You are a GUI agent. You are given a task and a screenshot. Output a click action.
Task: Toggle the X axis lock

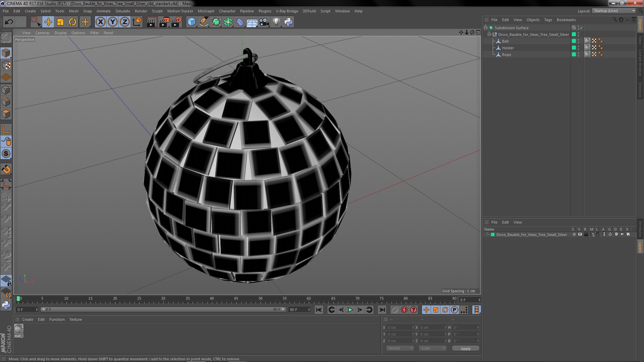[100, 22]
